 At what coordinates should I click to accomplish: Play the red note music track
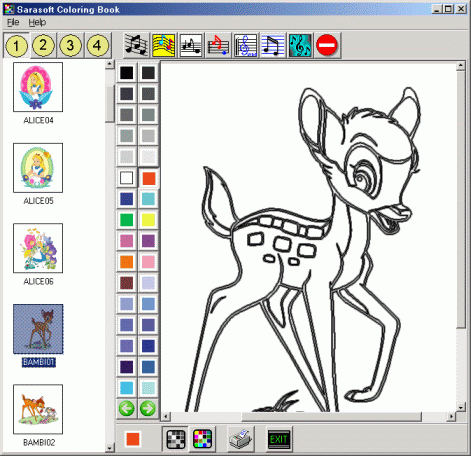click(x=218, y=45)
